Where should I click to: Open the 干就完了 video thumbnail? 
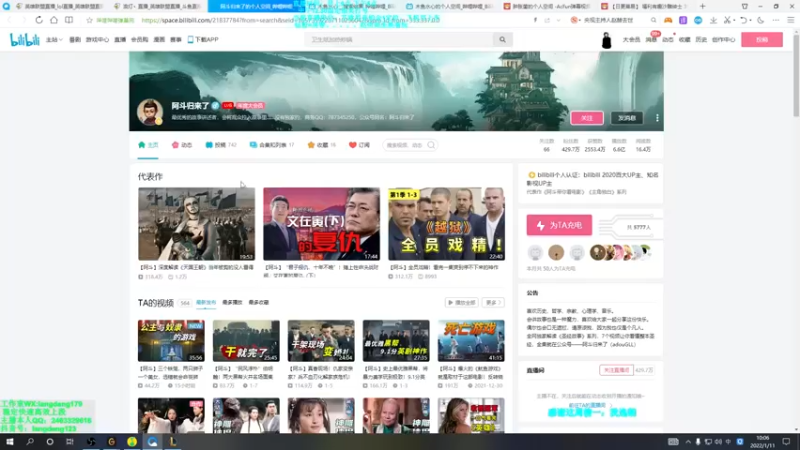(x=246, y=341)
